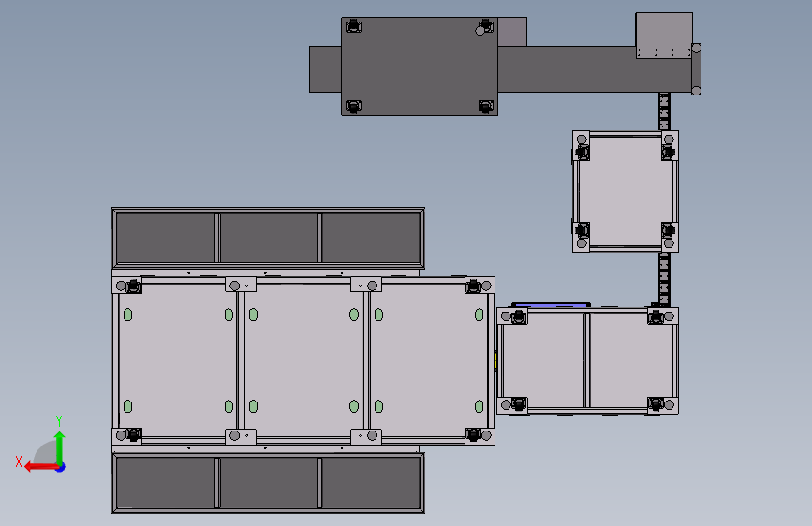Select the dark block protruding left of the top cabinet
Screen dimensions: 812x526
pos(325,69)
